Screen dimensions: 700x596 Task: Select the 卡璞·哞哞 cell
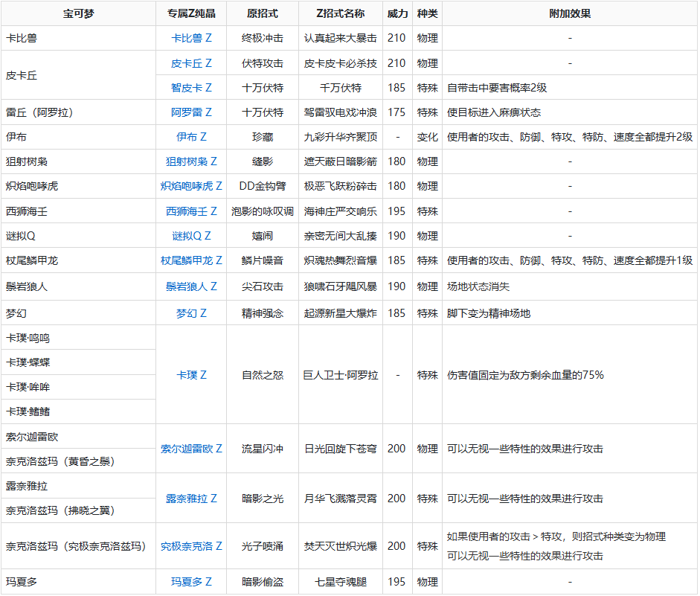pyautogui.click(x=79, y=387)
